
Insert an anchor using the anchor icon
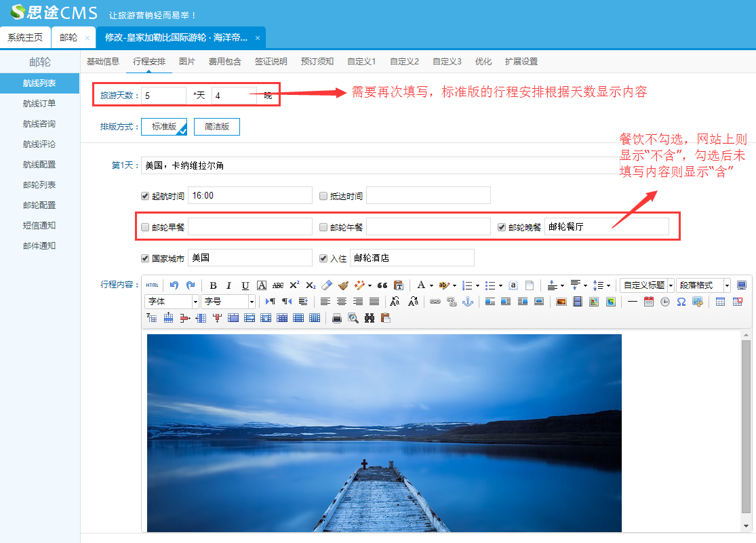pos(467,302)
